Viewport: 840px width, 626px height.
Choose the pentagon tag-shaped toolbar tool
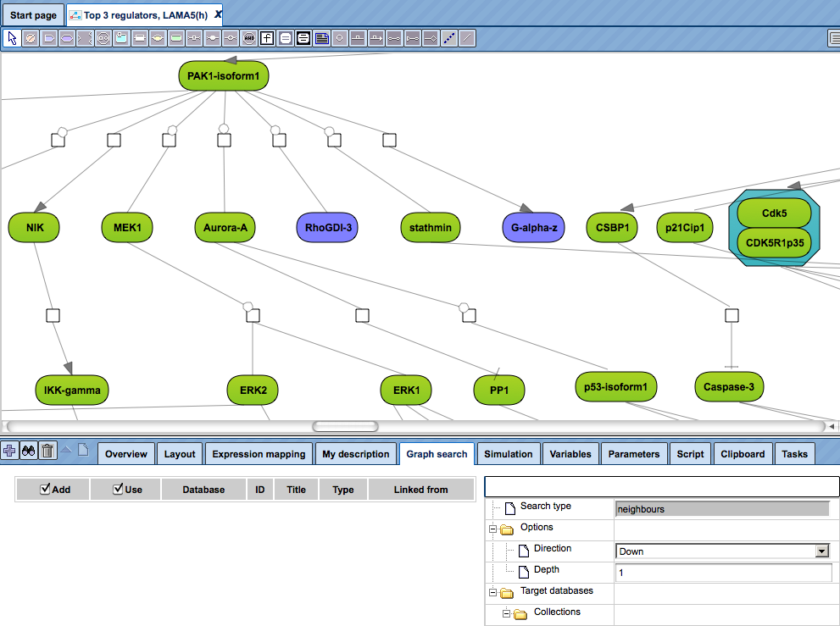click(x=49, y=39)
